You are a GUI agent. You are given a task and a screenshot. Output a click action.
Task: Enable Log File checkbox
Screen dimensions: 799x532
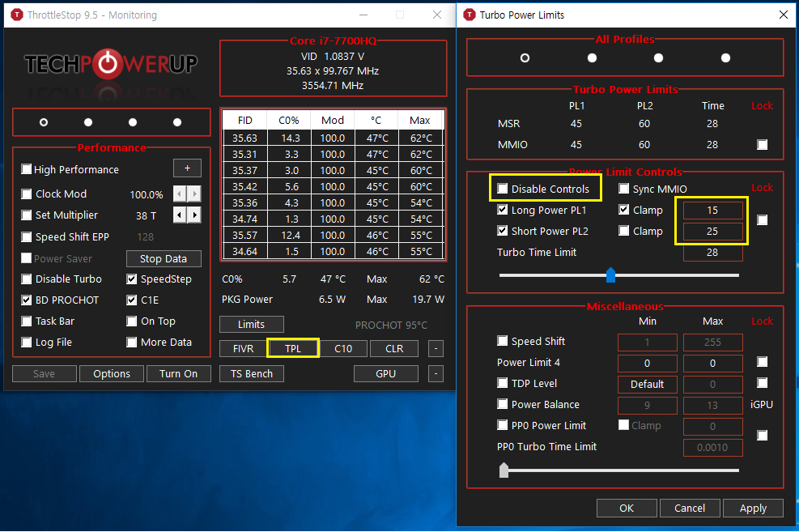coord(27,342)
